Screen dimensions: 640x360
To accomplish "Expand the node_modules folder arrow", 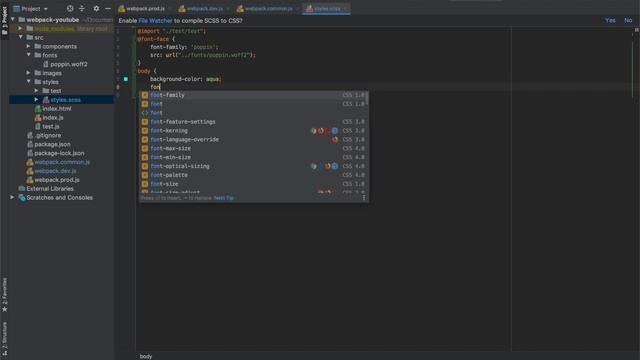I will point(20,28).
